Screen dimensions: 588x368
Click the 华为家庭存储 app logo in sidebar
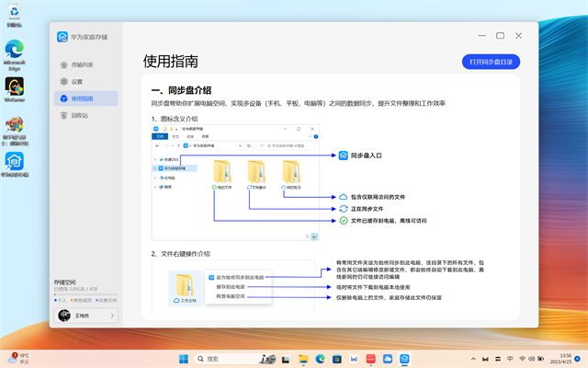62,37
